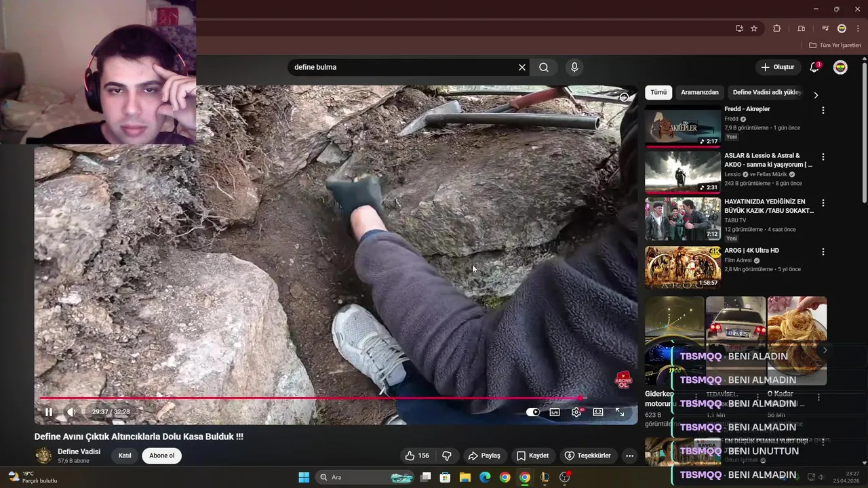Viewport: 868px width, 488px height.
Task: Switch to theater mode view
Action: pyautogui.click(x=598, y=411)
